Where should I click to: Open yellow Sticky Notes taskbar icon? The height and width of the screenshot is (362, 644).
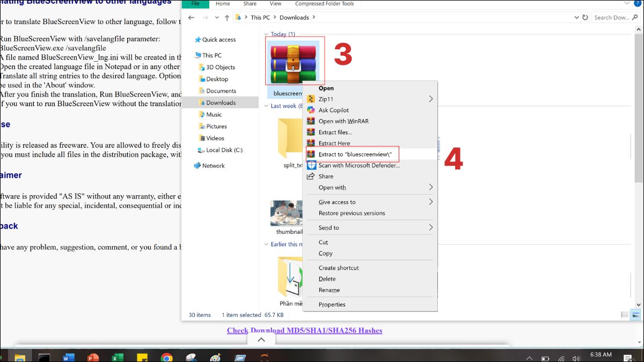click(142, 357)
